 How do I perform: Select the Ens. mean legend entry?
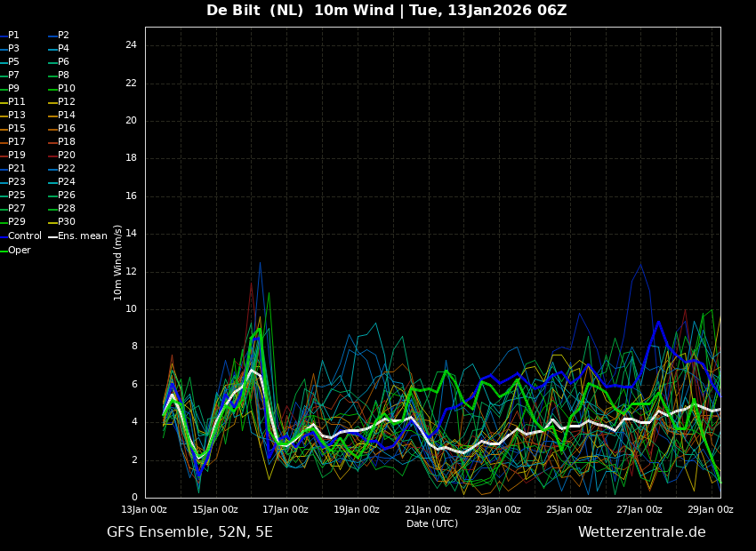tap(77, 236)
